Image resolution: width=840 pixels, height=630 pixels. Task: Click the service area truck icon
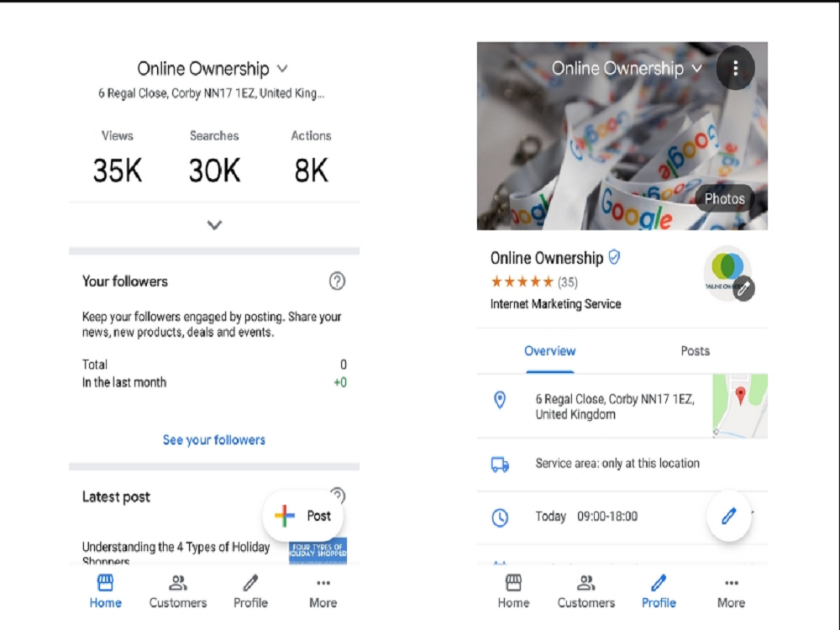(500, 465)
